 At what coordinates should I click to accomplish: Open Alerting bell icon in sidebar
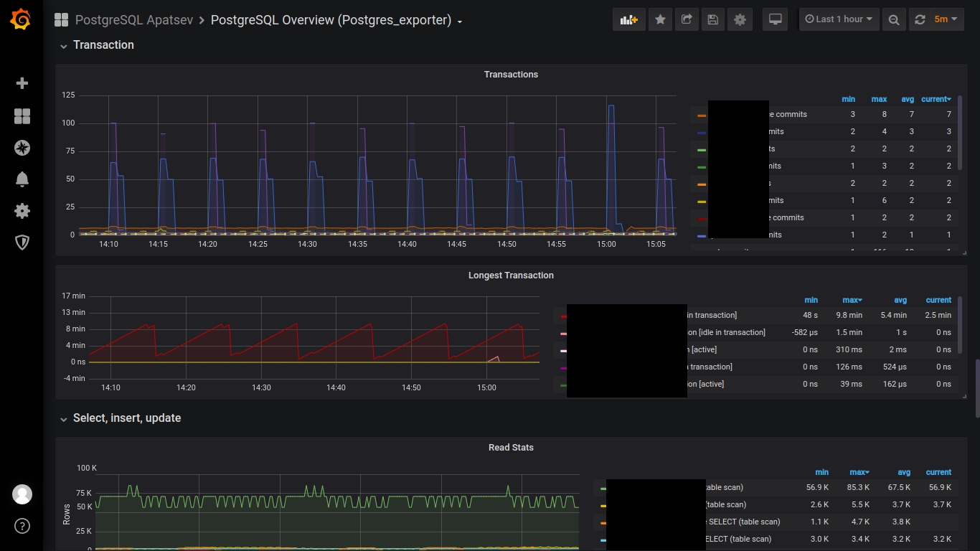coord(22,179)
